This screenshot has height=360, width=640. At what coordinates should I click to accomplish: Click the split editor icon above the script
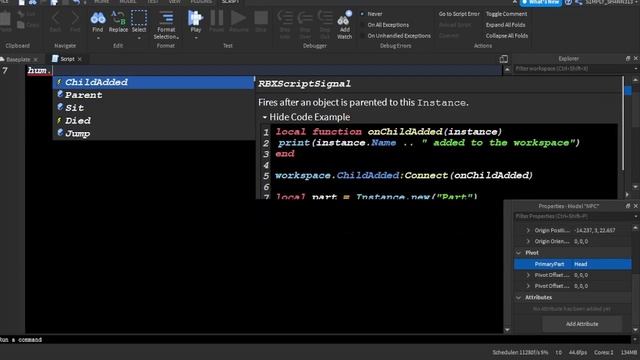coord(504,59)
